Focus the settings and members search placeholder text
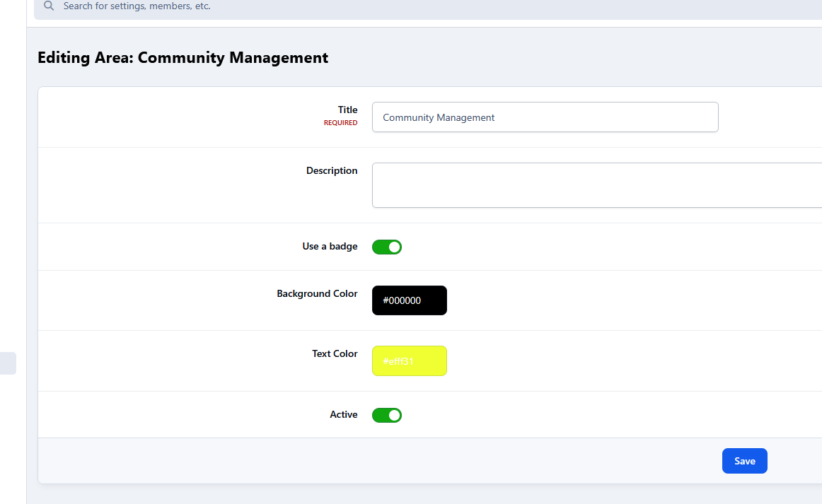This screenshot has width=822, height=504. click(x=137, y=6)
